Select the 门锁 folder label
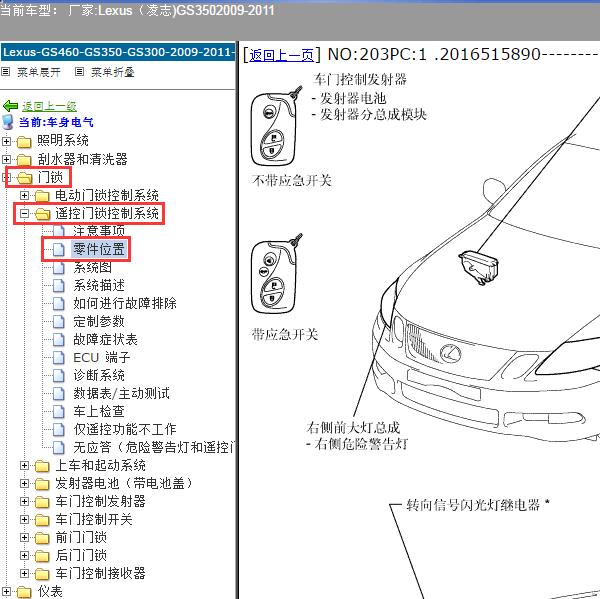Image resolution: width=600 pixels, height=599 pixels. point(50,177)
